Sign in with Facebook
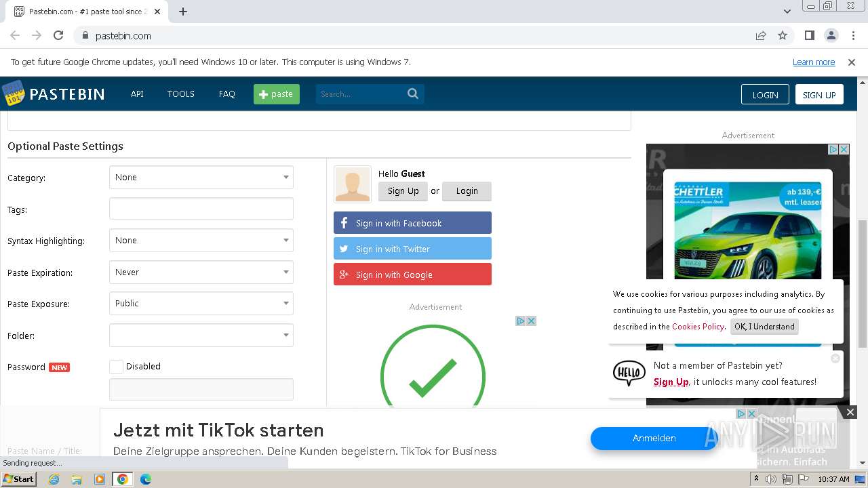 412,223
